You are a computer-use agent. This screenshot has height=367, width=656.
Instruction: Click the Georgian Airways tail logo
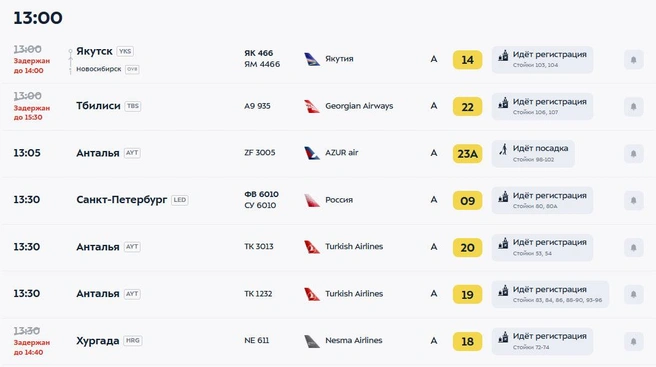(312, 106)
